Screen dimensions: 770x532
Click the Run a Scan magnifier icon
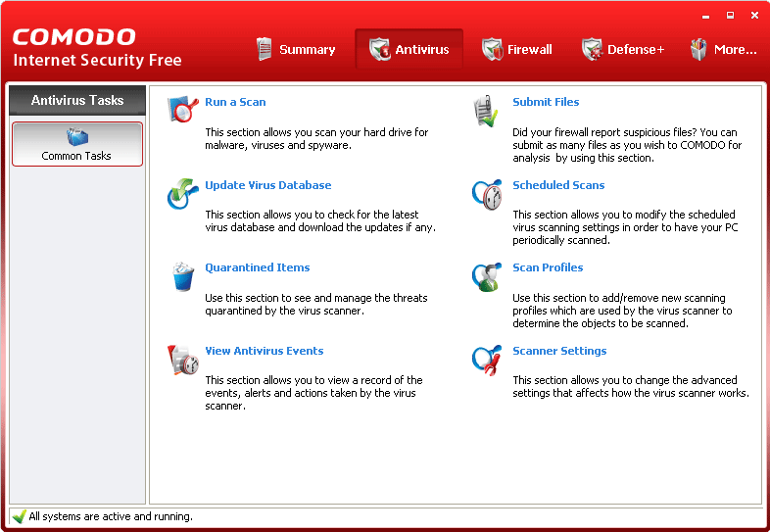point(182,109)
